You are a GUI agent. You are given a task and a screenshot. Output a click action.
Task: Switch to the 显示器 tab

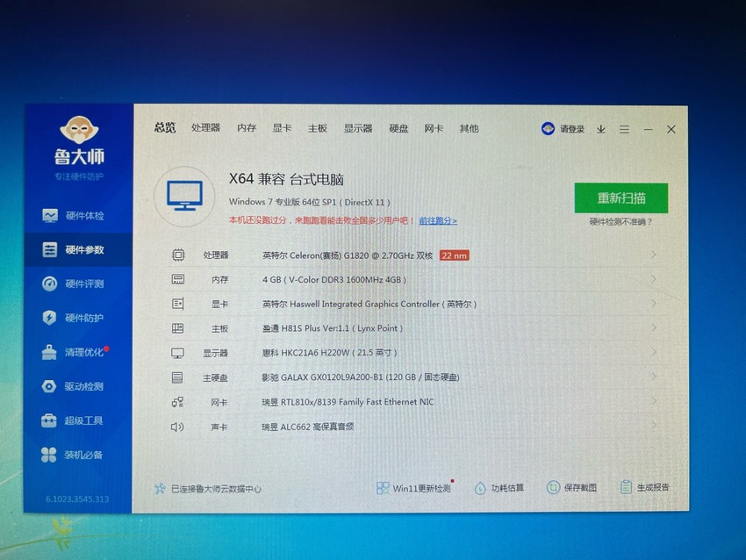click(358, 128)
